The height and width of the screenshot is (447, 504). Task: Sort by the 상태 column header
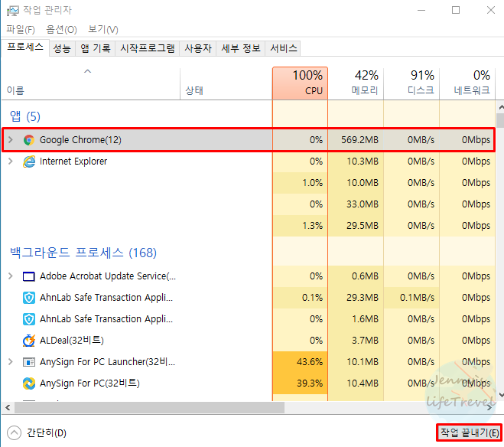pyautogui.click(x=226, y=83)
